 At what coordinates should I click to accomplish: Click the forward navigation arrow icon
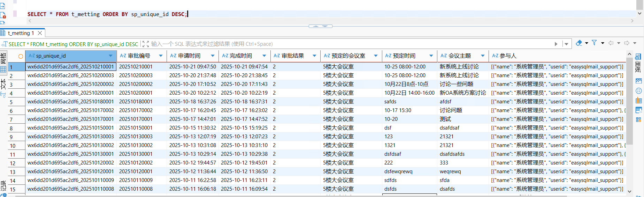coord(627,43)
